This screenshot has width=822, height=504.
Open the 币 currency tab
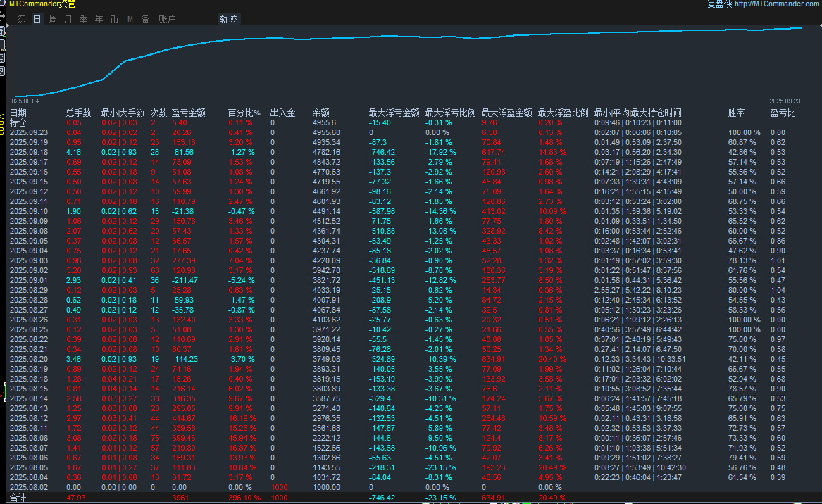(115, 20)
